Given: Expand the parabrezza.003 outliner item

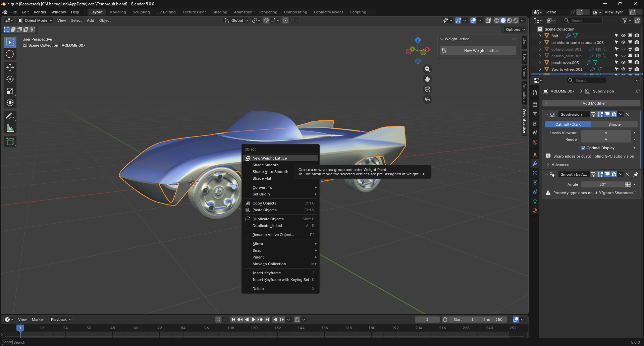Looking at the screenshot, I should point(540,62).
